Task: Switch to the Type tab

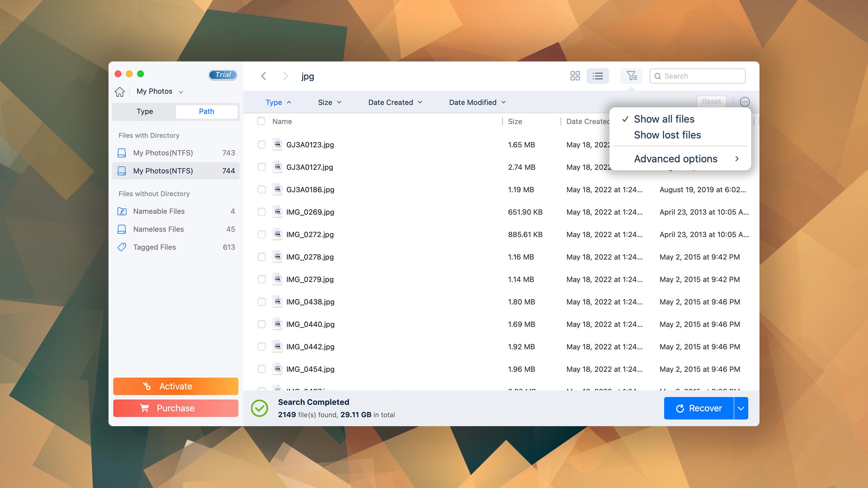Action: click(x=145, y=112)
